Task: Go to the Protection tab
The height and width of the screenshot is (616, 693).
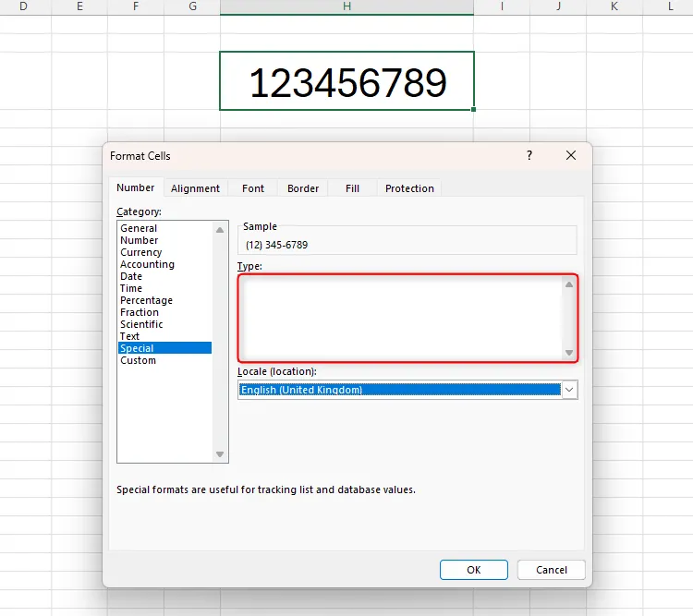Action: pyautogui.click(x=409, y=188)
